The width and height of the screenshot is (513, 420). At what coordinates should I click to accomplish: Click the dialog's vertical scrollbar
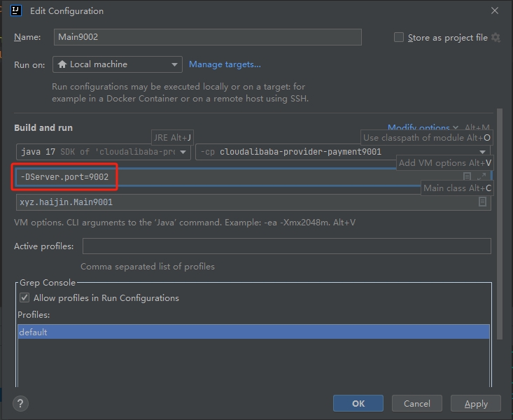[x=499, y=224]
